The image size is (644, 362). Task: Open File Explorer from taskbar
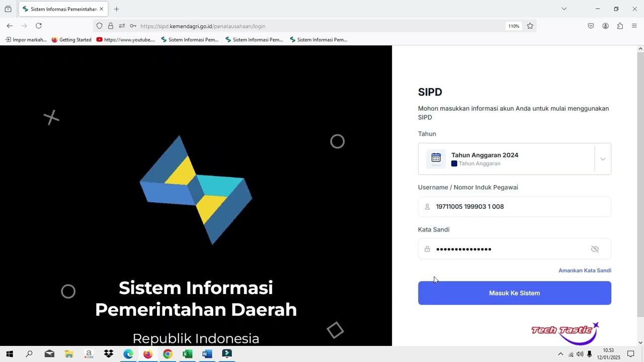click(x=69, y=354)
